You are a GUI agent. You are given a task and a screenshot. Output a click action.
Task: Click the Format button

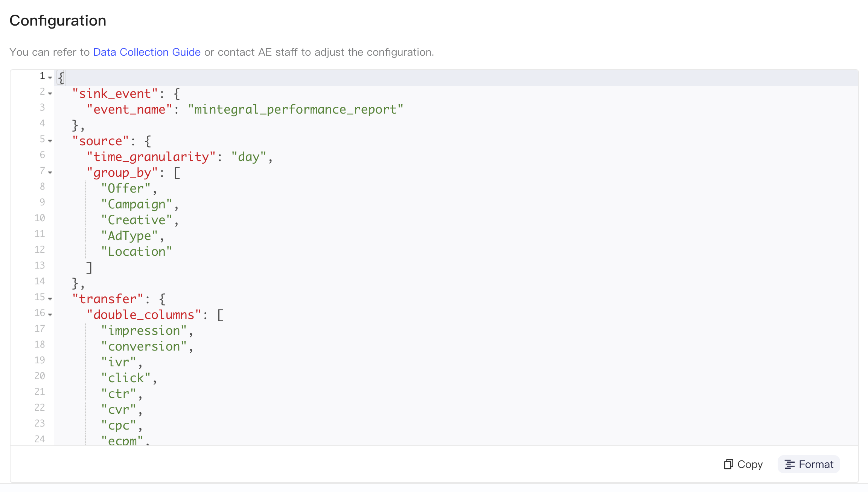click(809, 464)
